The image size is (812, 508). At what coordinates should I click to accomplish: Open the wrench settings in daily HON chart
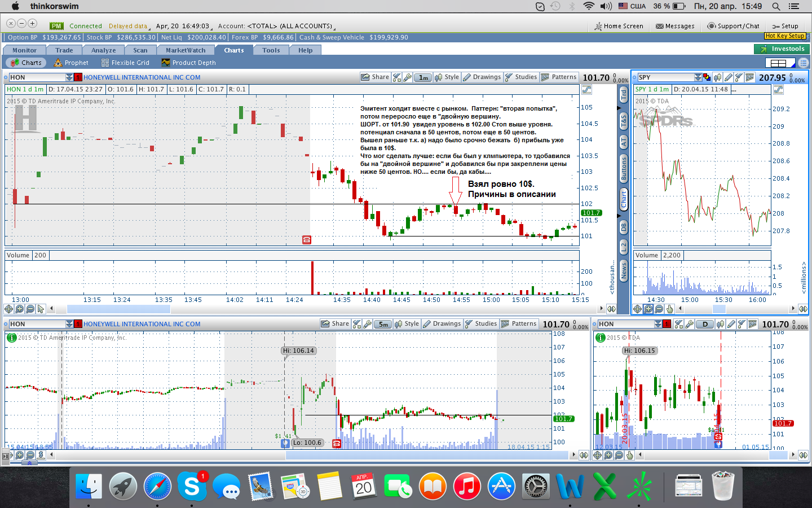[x=689, y=324]
